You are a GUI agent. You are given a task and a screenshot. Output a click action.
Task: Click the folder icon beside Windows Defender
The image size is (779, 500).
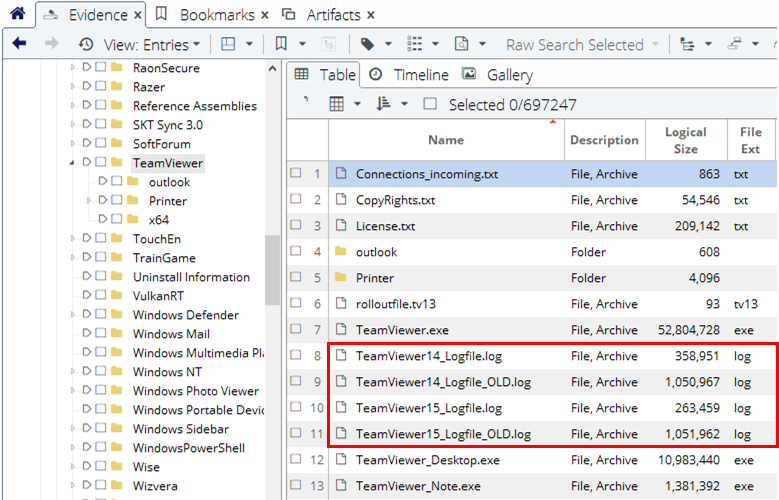pyautogui.click(x=117, y=314)
